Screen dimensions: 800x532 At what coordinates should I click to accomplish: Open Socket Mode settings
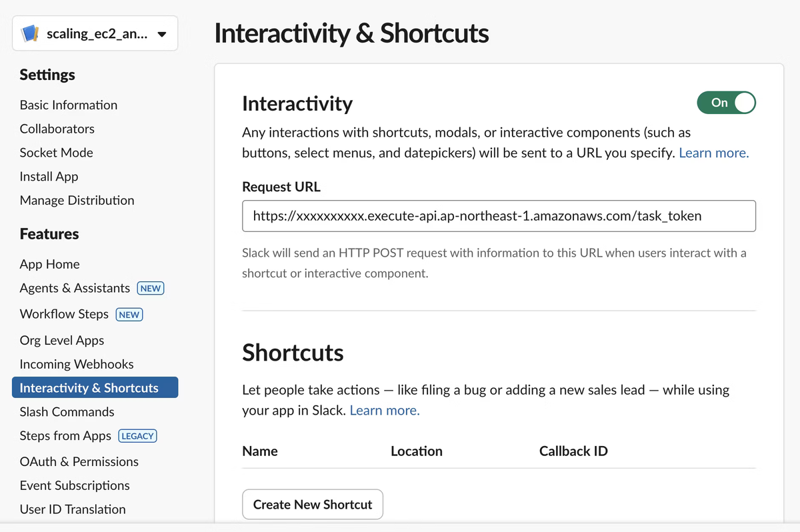[x=57, y=153]
